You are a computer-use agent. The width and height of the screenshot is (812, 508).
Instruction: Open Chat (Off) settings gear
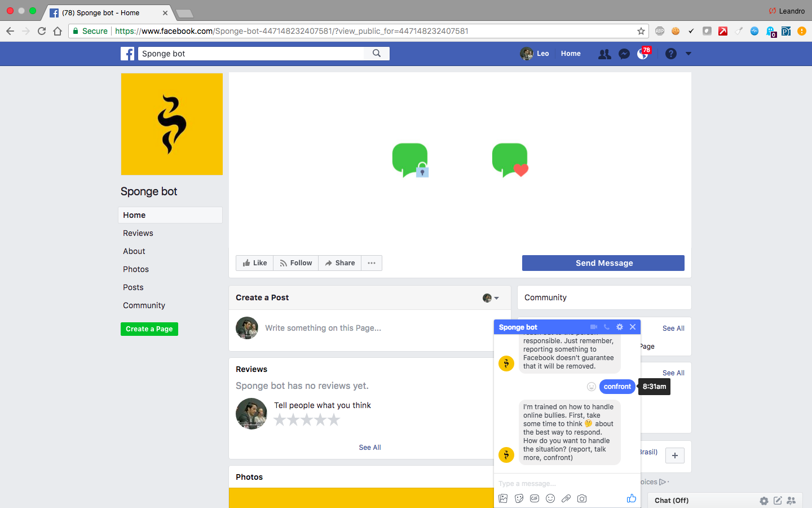(764, 501)
